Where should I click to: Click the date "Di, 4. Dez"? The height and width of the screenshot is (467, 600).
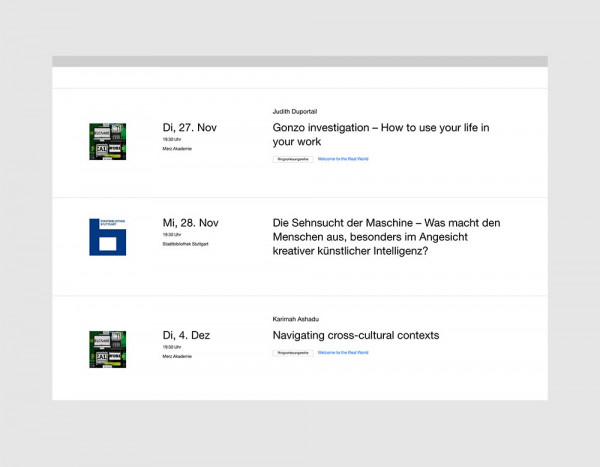(186, 335)
